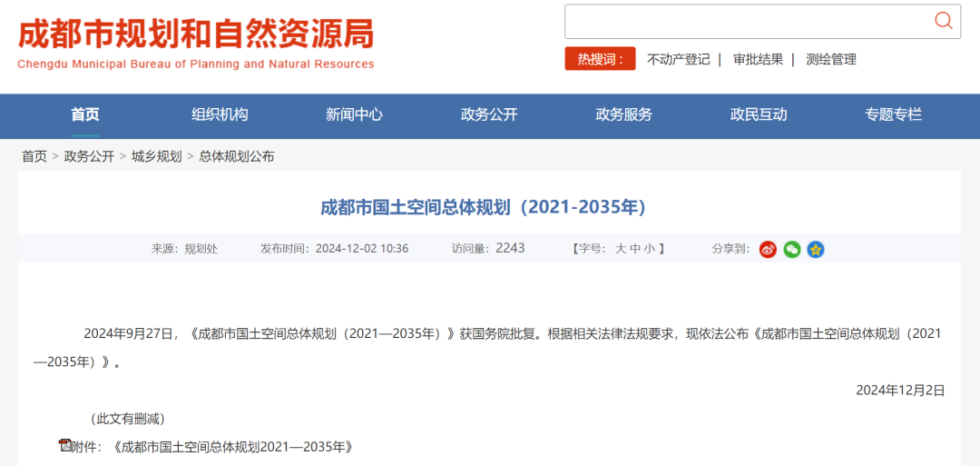Share to QQ Zone star icon

pyautogui.click(x=816, y=250)
